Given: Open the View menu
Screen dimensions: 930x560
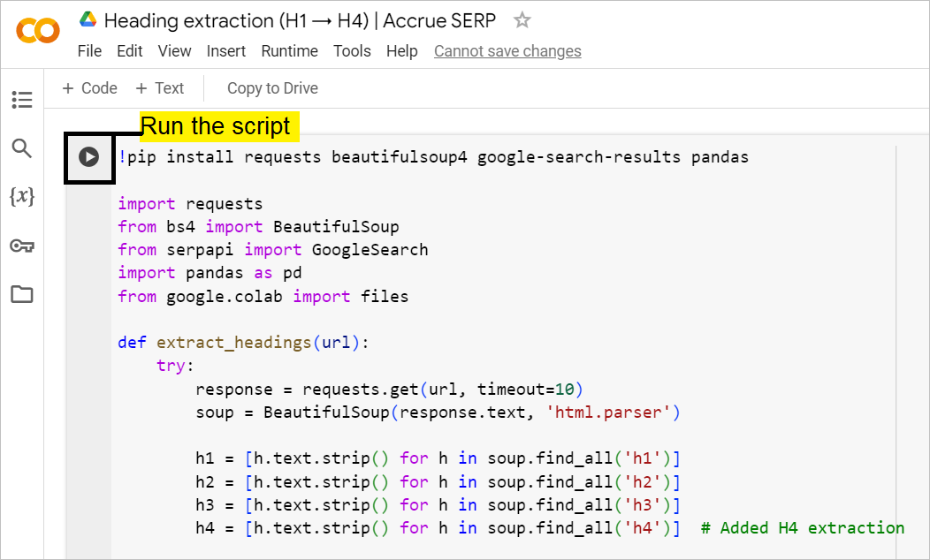Looking at the screenshot, I should [174, 51].
